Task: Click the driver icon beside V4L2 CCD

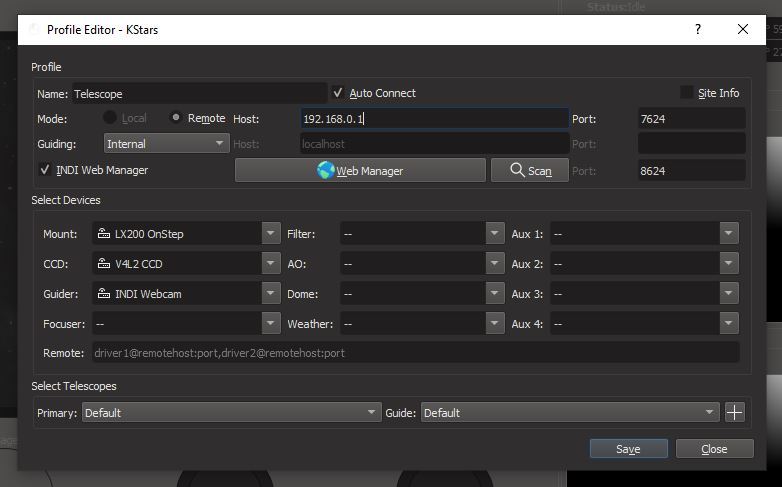Action: click(104, 263)
